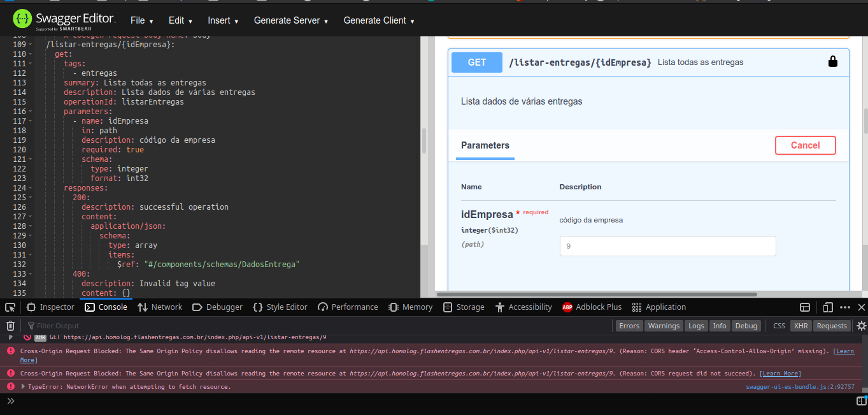
Task: Select the element picker tool in DevTools
Action: tap(10, 307)
